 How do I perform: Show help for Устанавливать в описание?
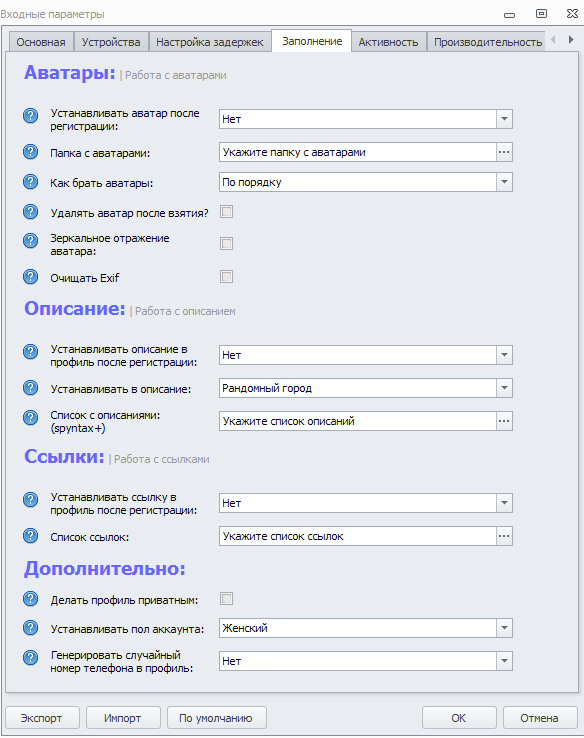[31, 388]
